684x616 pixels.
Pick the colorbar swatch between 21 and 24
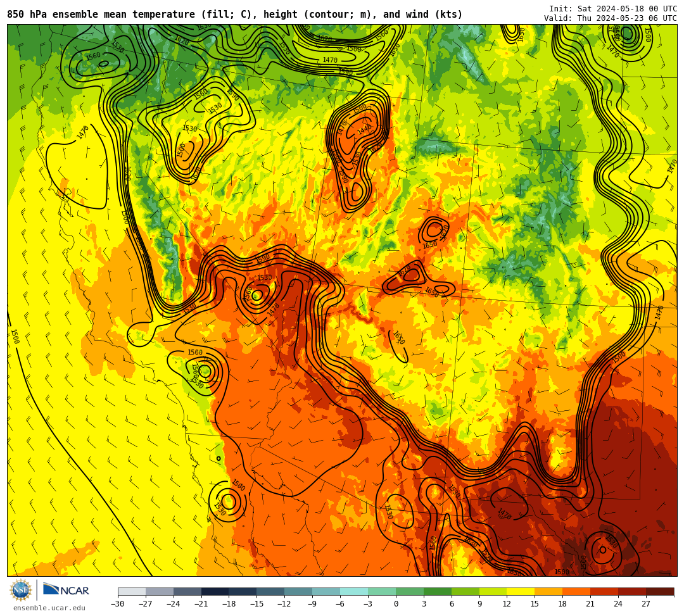(605, 591)
